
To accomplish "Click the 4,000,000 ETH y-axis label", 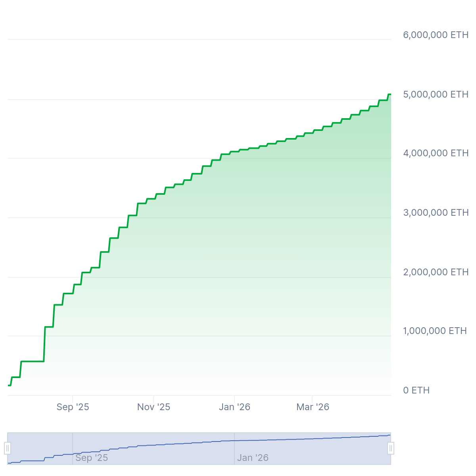I will (436, 153).
